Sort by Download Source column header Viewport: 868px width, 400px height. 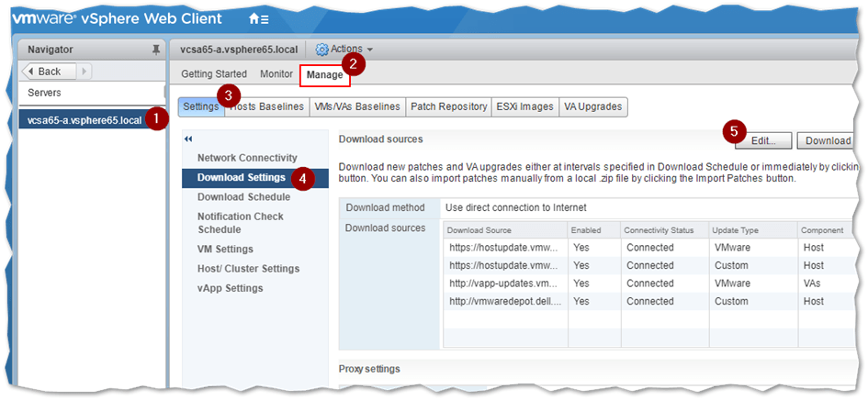(505, 230)
